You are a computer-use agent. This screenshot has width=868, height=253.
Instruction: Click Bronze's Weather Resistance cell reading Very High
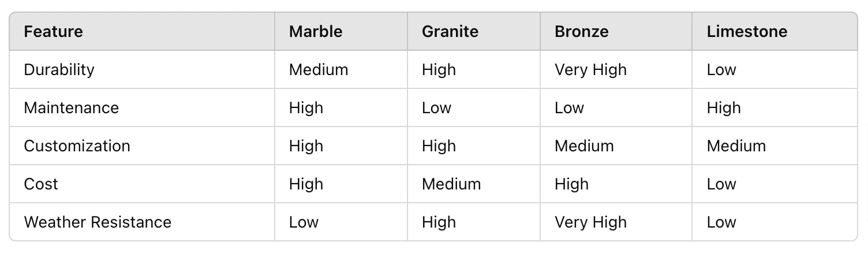click(x=590, y=222)
